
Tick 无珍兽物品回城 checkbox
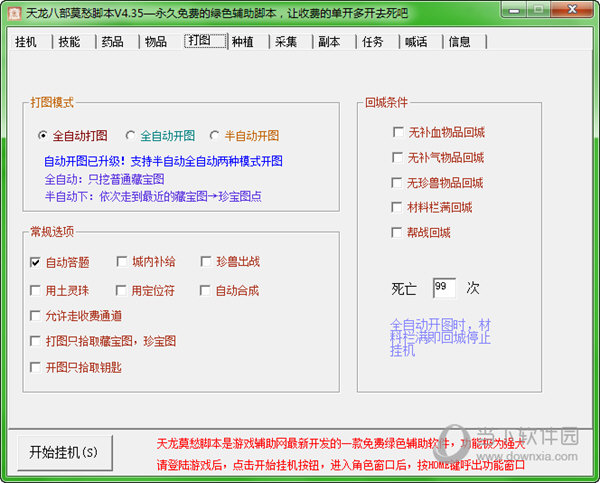pyautogui.click(x=396, y=183)
